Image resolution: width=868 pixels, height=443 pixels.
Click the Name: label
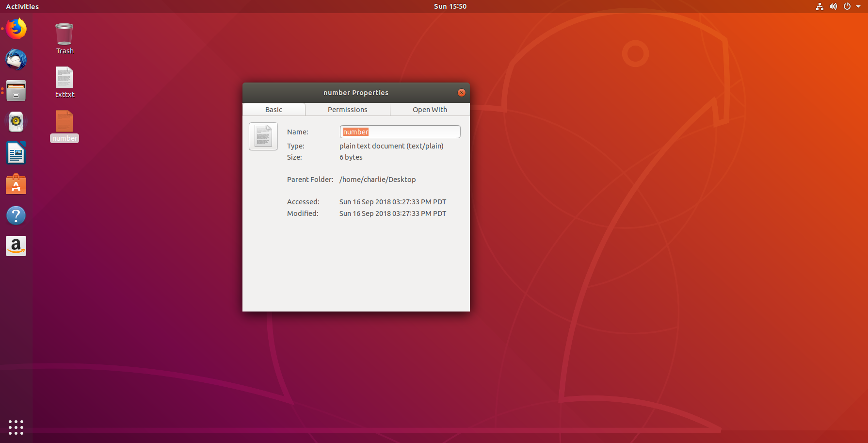[298, 132]
